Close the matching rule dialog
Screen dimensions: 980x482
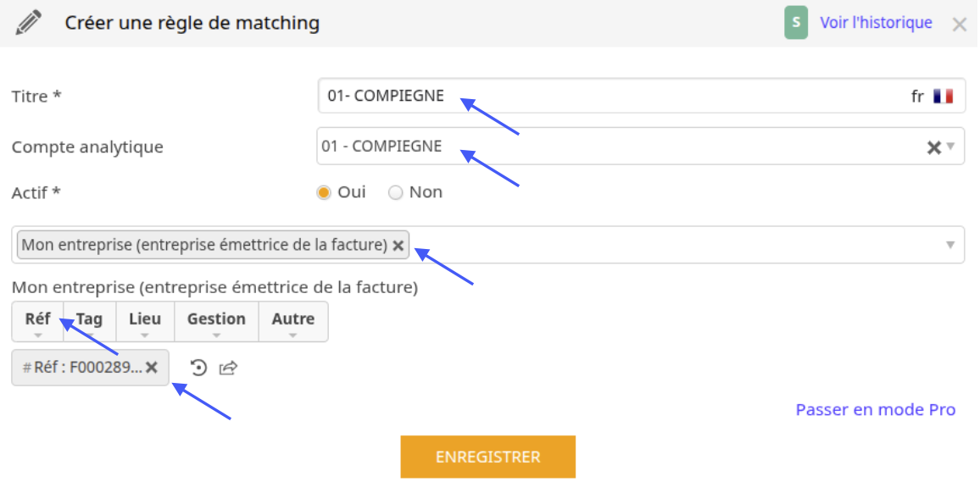point(960,25)
